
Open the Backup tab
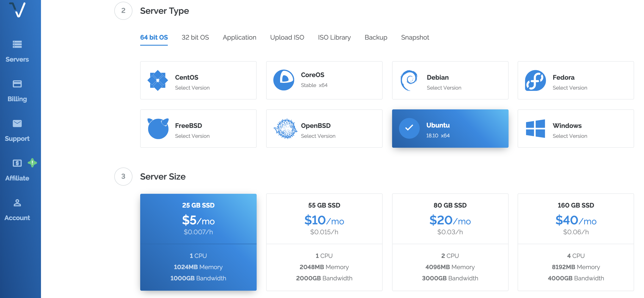376,37
